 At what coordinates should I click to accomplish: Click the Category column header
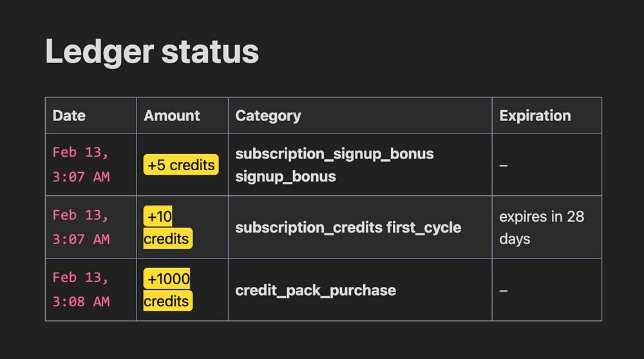(x=268, y=116)
